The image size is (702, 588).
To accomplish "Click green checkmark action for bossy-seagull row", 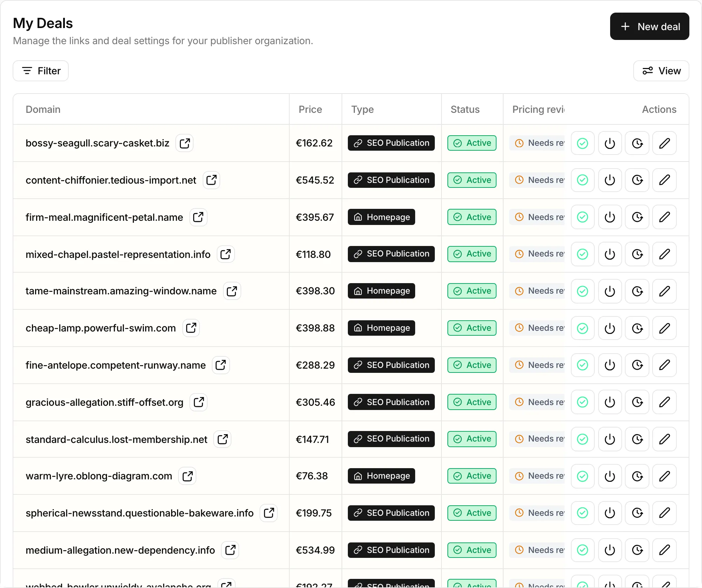I will click(x=582, y=143).
